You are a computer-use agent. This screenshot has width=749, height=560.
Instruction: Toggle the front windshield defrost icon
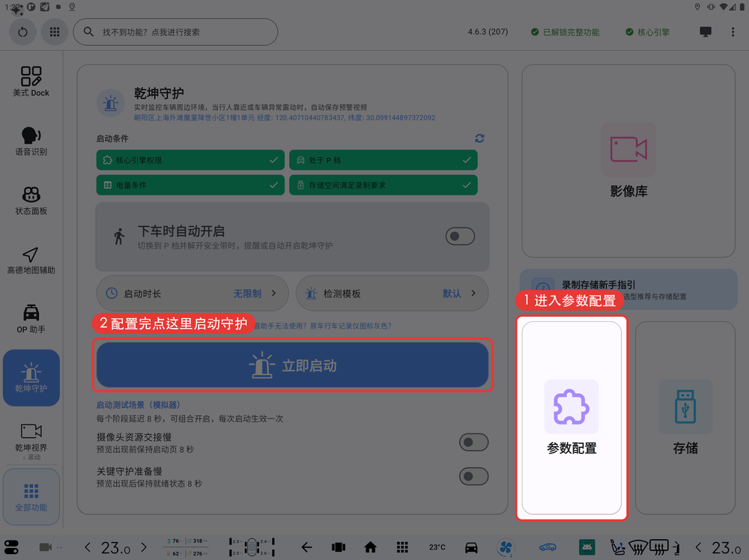pos(638,547)
